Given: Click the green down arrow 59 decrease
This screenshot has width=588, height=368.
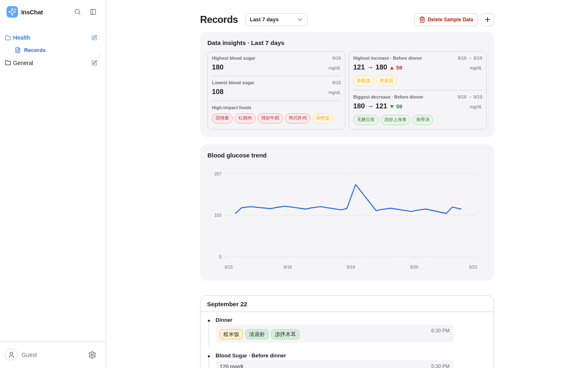Looking at the screenshot, I should [x=396, y=107].
